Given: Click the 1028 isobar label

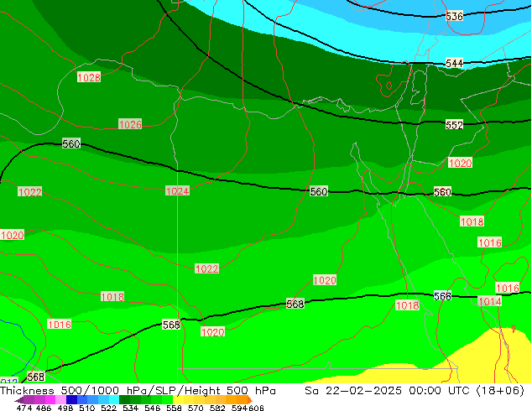Looking at the screenshot, I should tap(89, 77).
